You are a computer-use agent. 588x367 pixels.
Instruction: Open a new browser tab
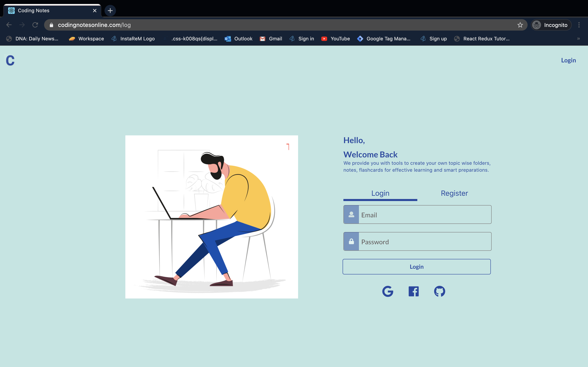[110, 11]
